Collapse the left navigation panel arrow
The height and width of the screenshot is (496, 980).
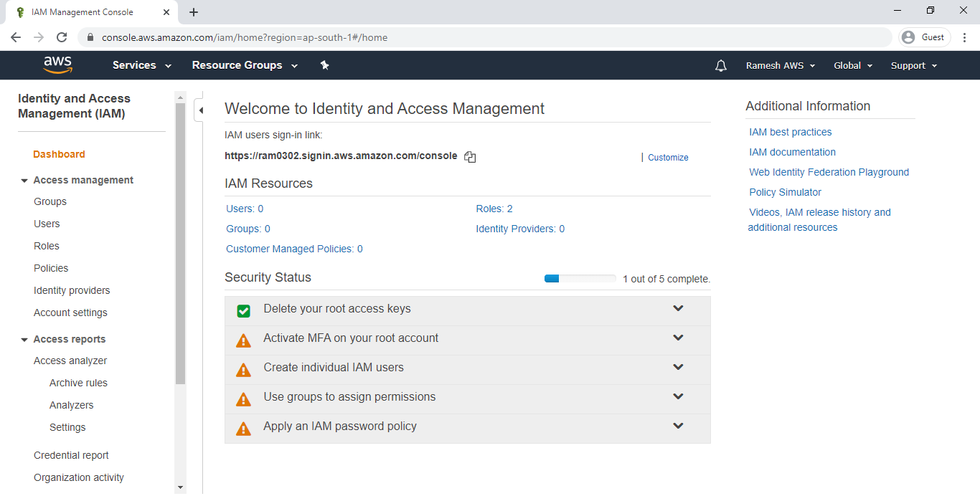201,110
